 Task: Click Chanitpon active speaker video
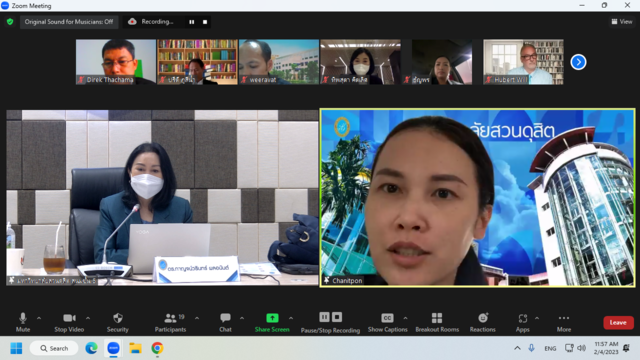[x=477, y=198]
